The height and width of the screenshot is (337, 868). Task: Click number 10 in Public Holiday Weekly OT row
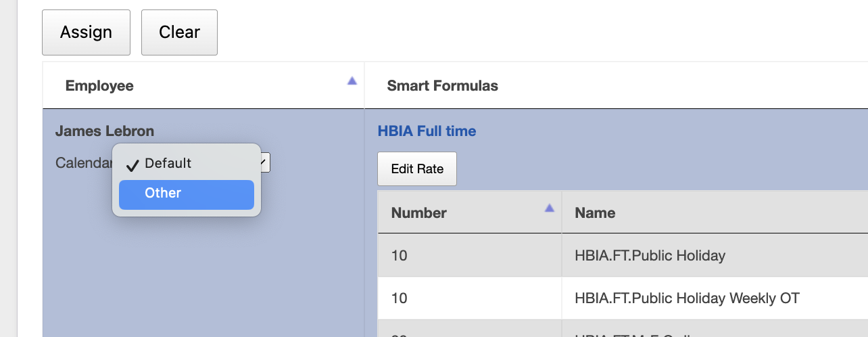point(400,298)
